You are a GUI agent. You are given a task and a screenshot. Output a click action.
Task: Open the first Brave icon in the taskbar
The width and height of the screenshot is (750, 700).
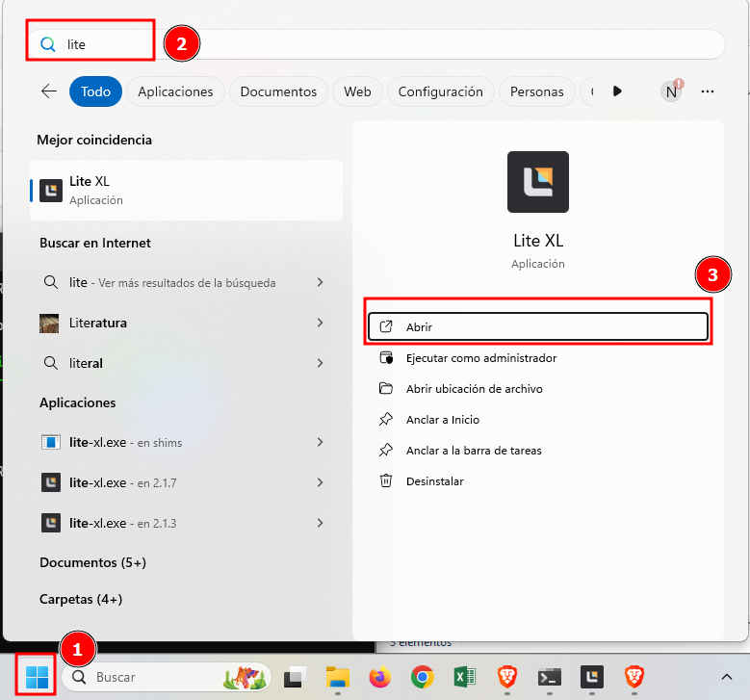(507, 677)
